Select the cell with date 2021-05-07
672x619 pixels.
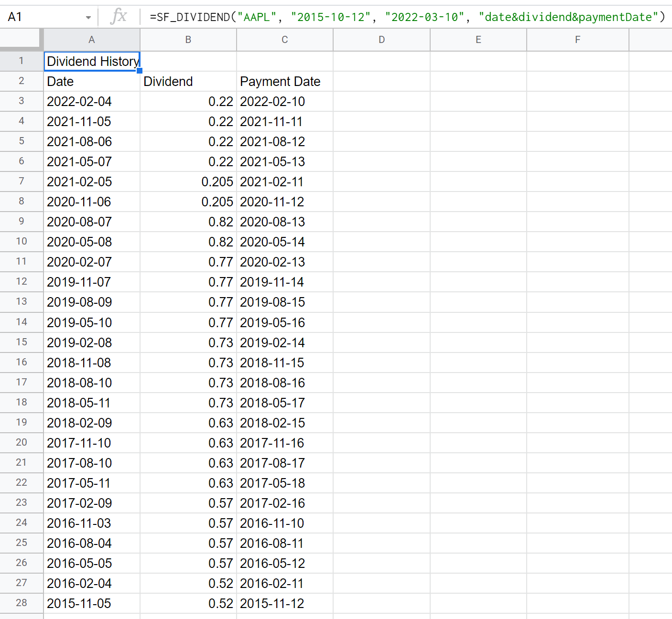[x=92, y=161]
